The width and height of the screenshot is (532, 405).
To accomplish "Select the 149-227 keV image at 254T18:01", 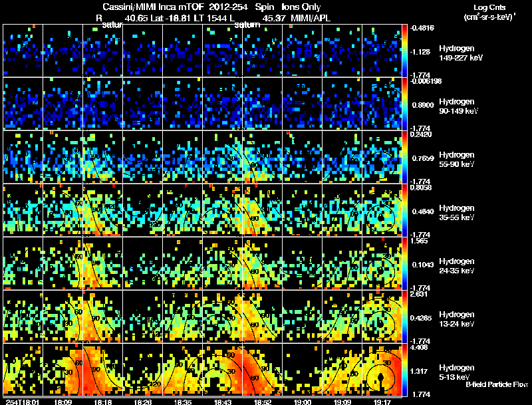I will (x=23, y=51).
